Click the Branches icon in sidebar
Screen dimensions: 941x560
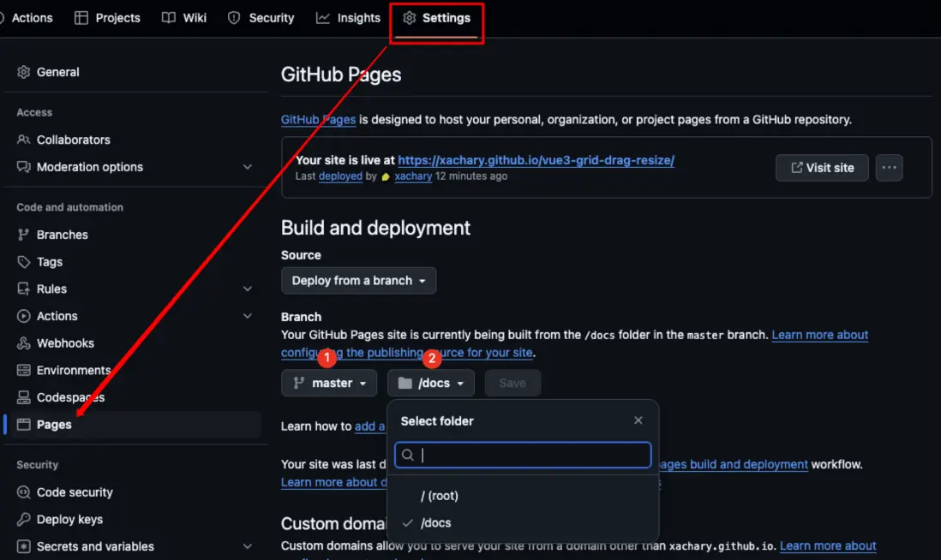point(24,235)
